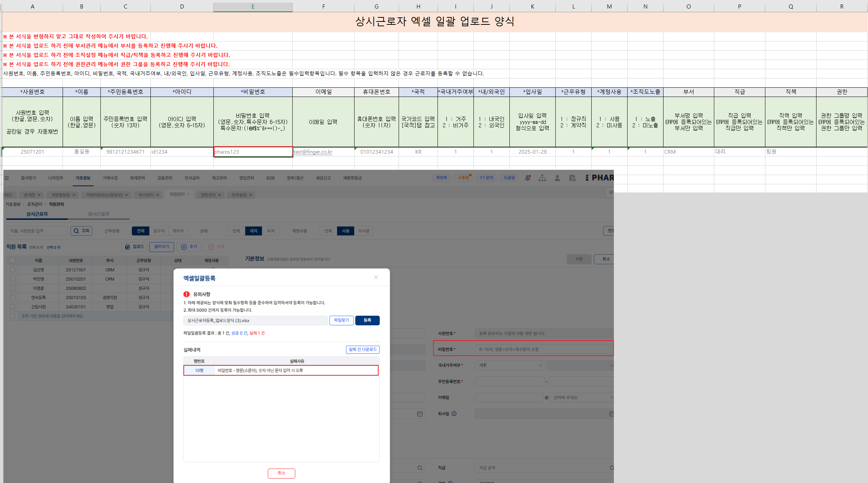This screenshot has height=483, width=868.
Task: Click the 비밀번호 input field
Action: click(544, 349)
